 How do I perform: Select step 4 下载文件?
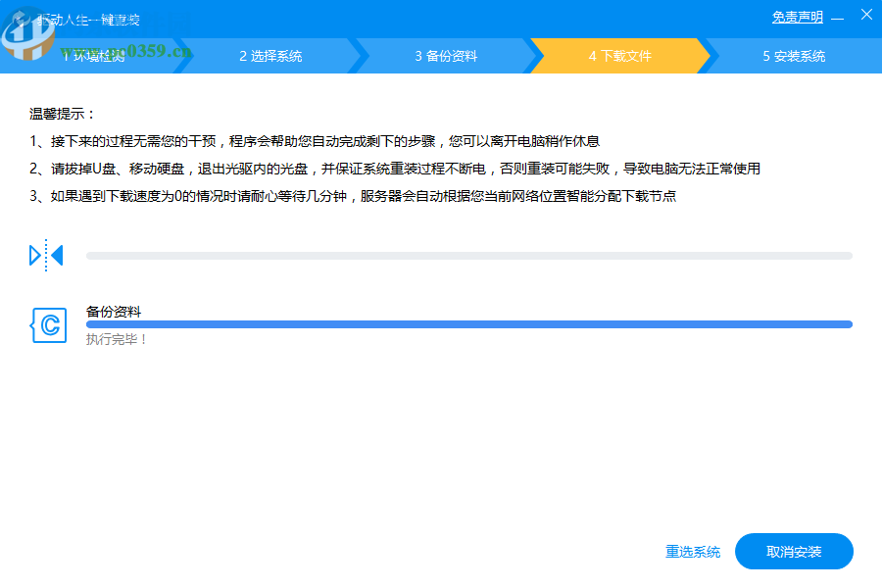620,56
